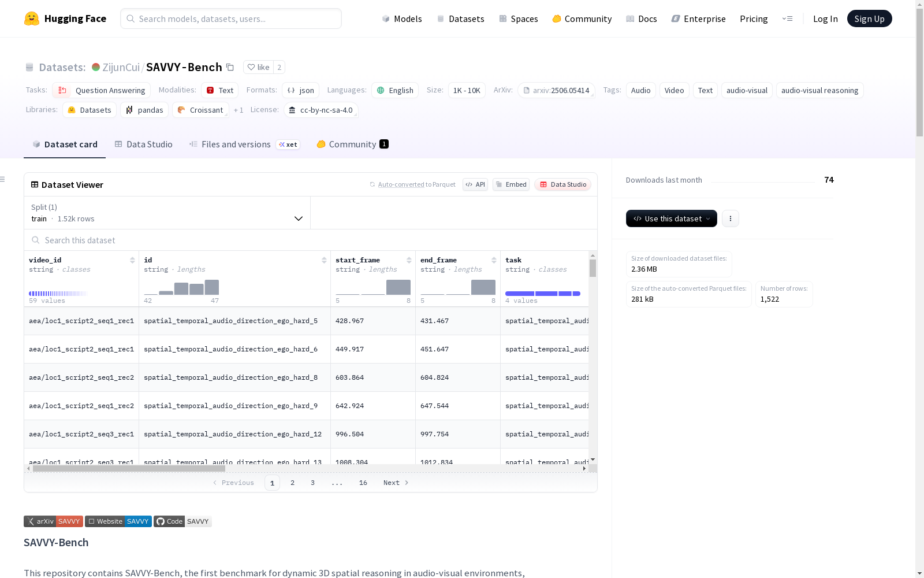Open the navigation overflow menu icon
Image resolution: width=924 pixels, height=578 pixels.
pos(787,18)
